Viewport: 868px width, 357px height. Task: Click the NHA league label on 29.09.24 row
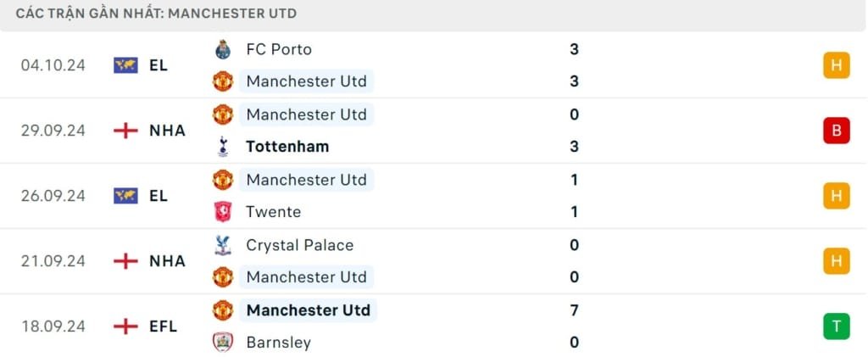pos(167,131)
